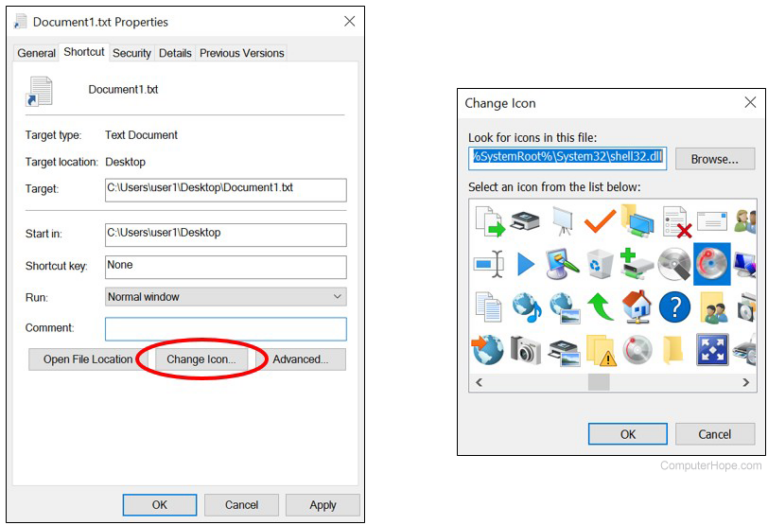Viewport: 768px width, 525px height.
Task: Click the icon list scrollbar thumb
Action: [599, 382]
